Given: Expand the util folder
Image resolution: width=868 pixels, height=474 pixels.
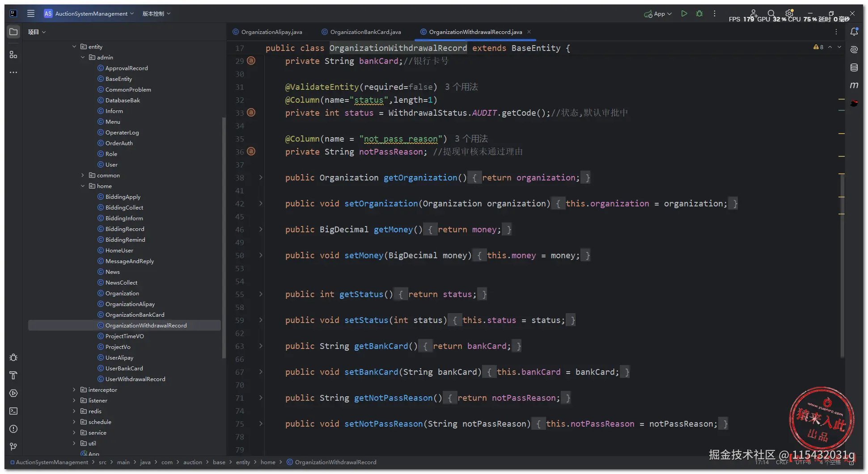Looking at the screenshot, I should [74, 443].
